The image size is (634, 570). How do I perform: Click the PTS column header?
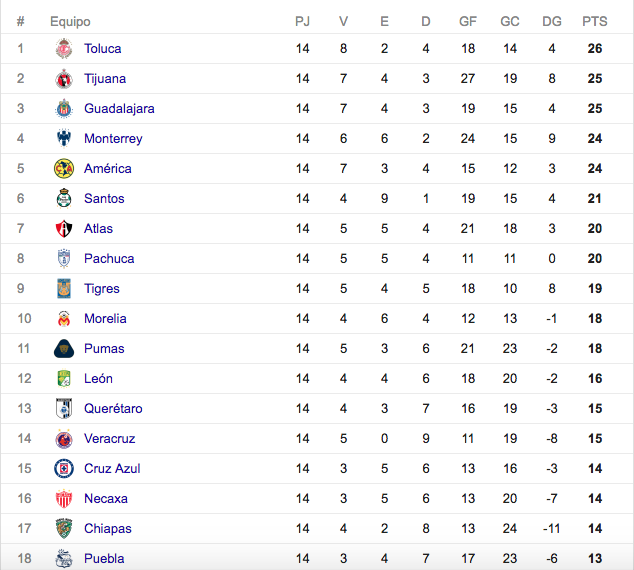tap(595, 21)
